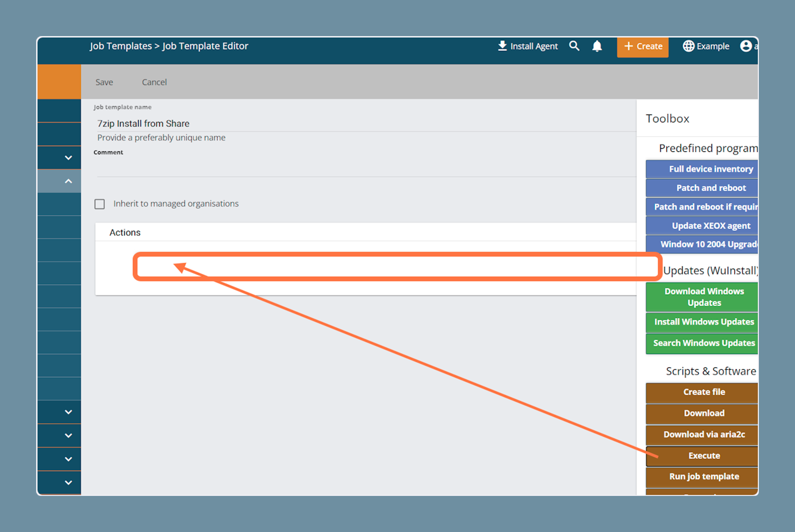Select Update XEOX agent program
Image resolution: width=795 pixels, height=532 pixels.
(x=702, y=225)
